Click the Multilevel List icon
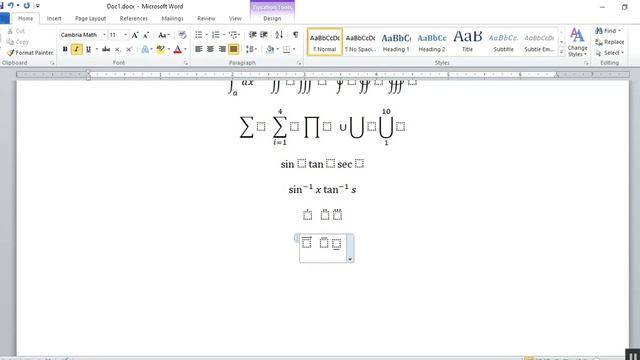640x360 pixels. tap(233, 35)
